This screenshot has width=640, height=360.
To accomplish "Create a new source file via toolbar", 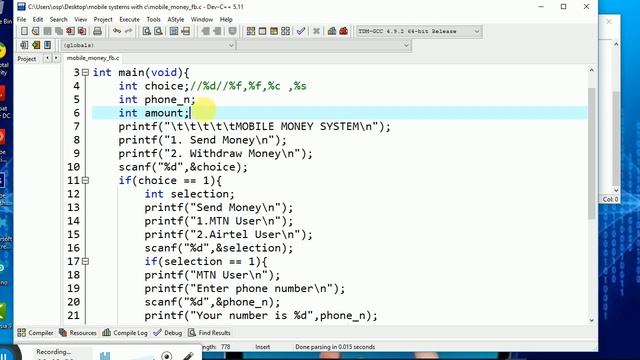I will point(24,31).
